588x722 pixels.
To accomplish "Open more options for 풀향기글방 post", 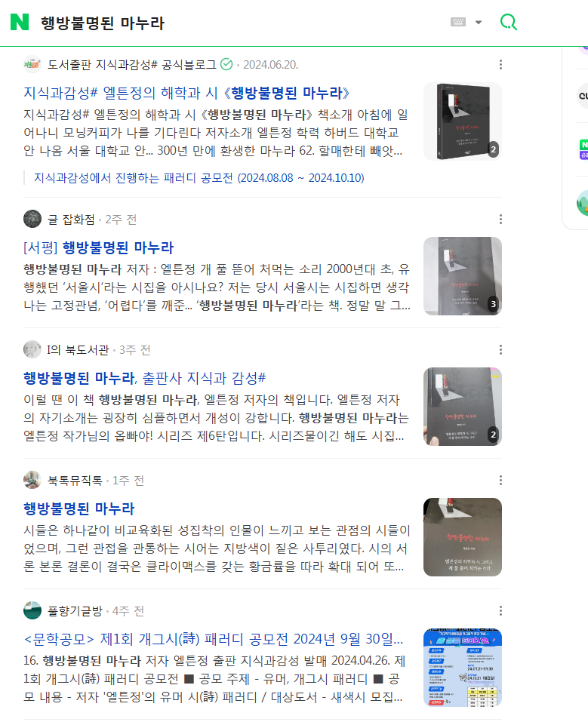I will (500, 610).
